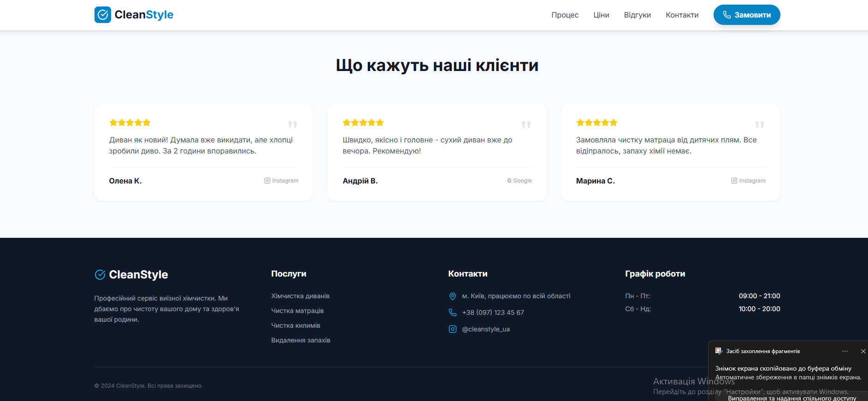Open the Чистка матраців footer link
The image size is (868, 401).
(297, 311)
